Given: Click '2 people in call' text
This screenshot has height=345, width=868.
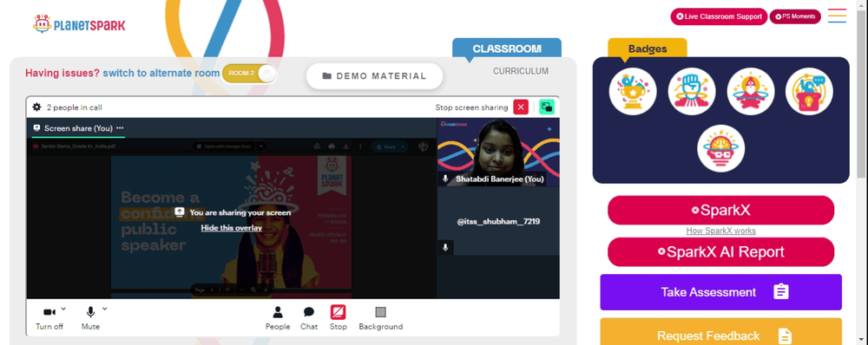Looking at the screenshot, I should (x=74, y=107).
